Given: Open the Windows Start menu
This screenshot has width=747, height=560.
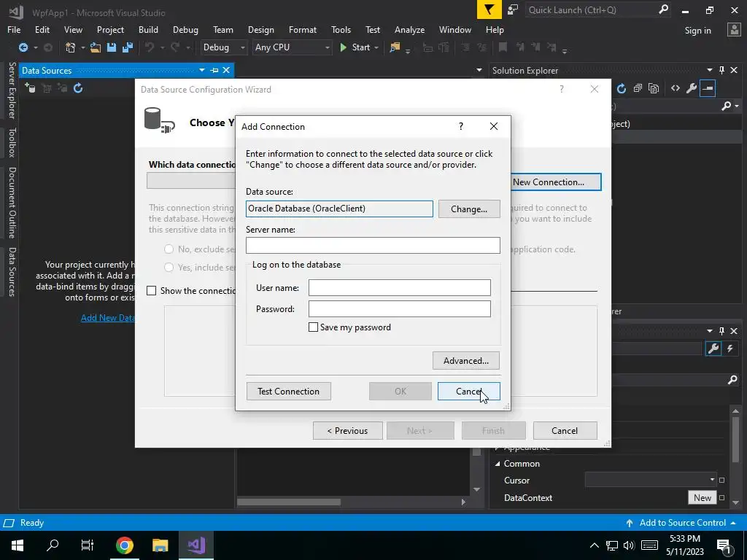Looking at the screenshot, I should pyautogui.click(x=18, y=545).
